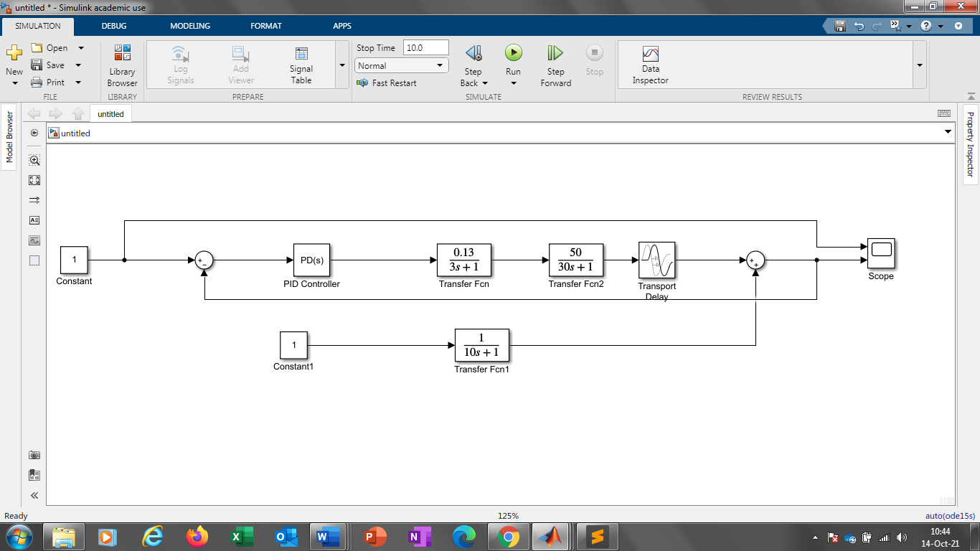Click the annotation icon in the palette sidebar
This screenshot has width=980, height=551.
(x=34, y=220)
